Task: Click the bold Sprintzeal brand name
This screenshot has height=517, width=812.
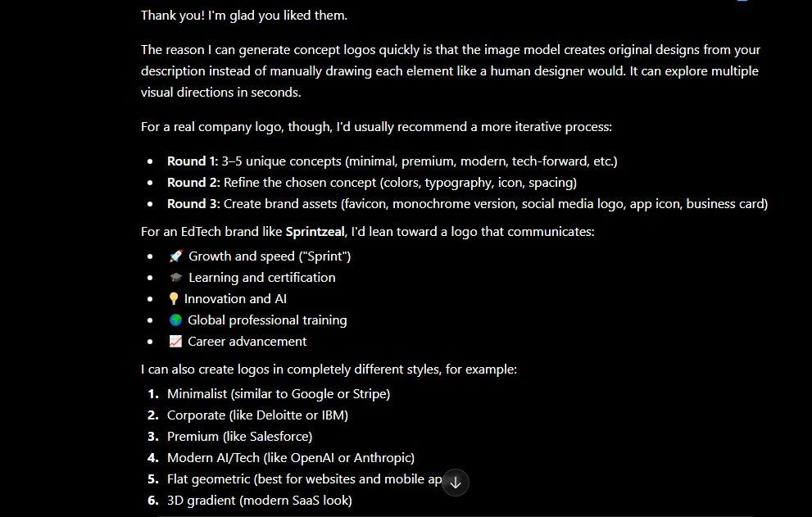Action: (315, 232)
